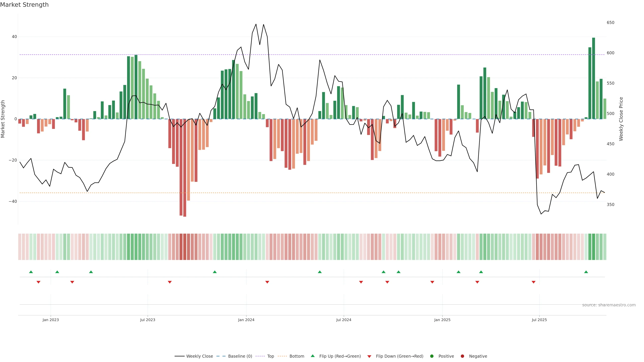Click red flip-down triangle just before Jul 2025
The width and height of the screenshot is (644, 362).
533,282
